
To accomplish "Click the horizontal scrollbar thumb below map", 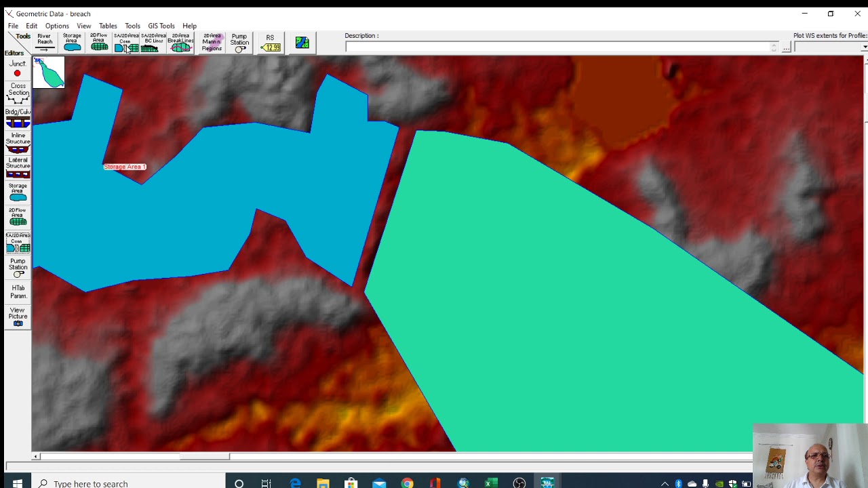I will pyautogui.click(x=204, y=457).
